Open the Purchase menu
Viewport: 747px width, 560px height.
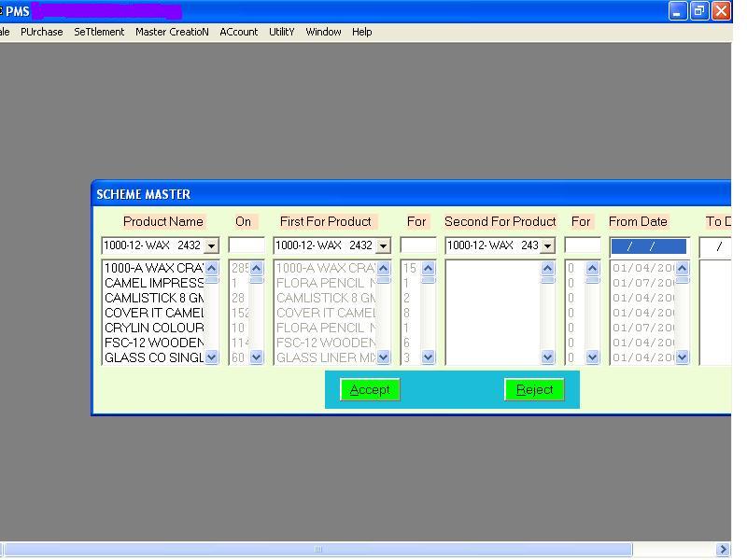coord(42,32)
